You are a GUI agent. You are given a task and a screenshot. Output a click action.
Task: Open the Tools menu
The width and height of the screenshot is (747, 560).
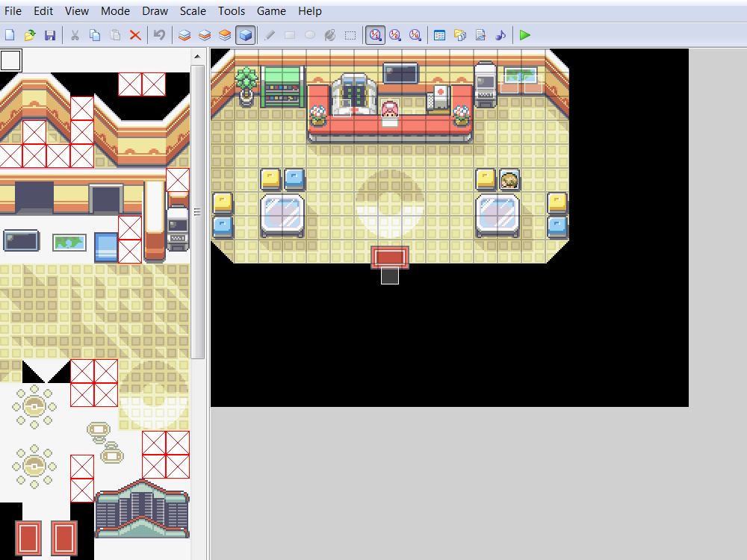pyautogui.click(x=232, y=11)
